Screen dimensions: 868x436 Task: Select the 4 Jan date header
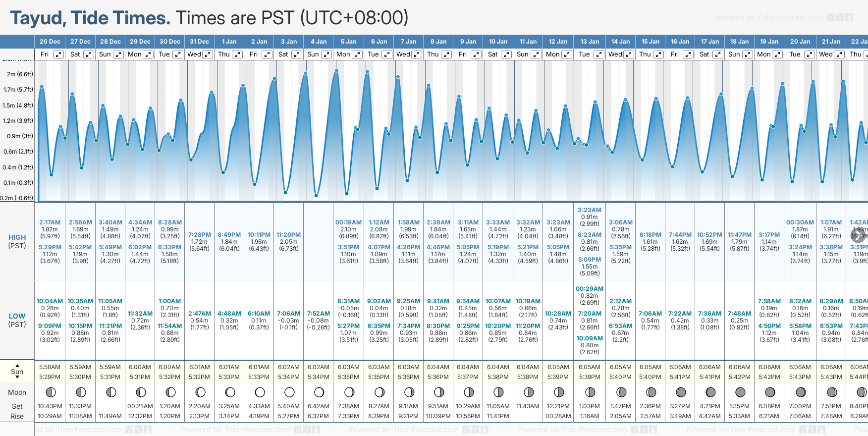319,42
